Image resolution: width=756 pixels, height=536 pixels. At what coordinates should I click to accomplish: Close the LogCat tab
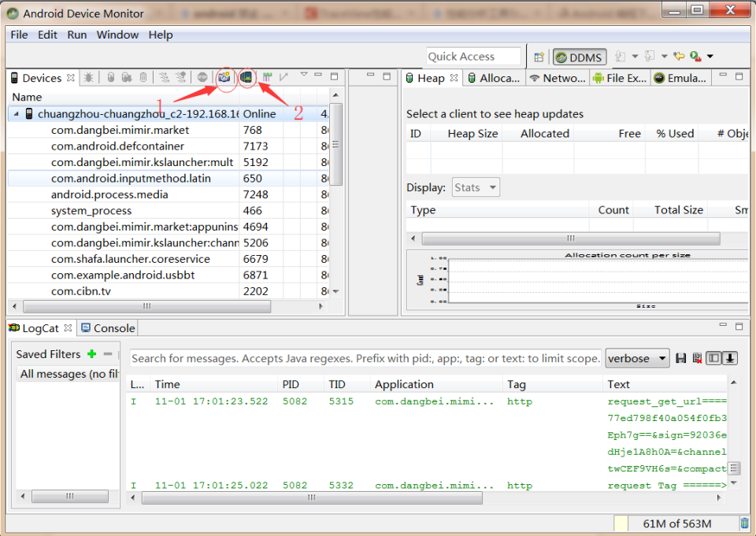tap(68, 327)
